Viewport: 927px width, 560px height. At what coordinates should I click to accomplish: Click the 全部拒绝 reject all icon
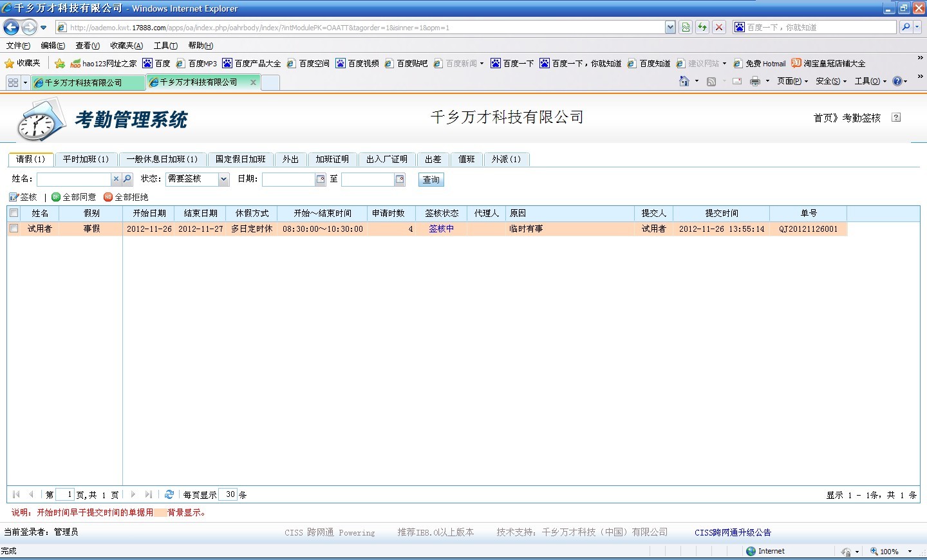108,197
